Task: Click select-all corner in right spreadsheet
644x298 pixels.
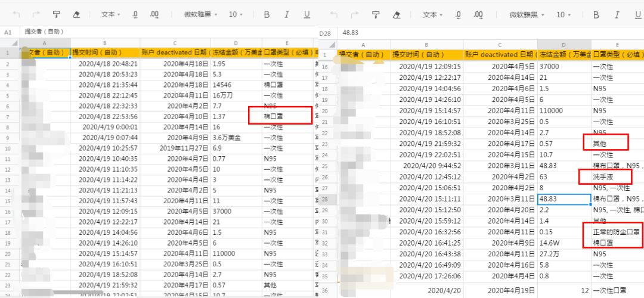Action: coord(328,45)
